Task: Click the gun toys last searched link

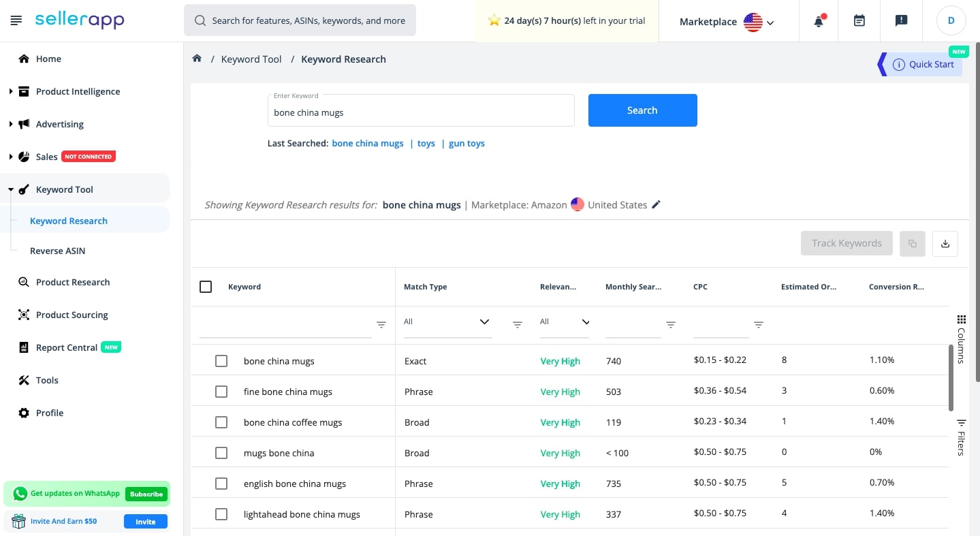Action: pyautogui.click(x=467, y=143)
